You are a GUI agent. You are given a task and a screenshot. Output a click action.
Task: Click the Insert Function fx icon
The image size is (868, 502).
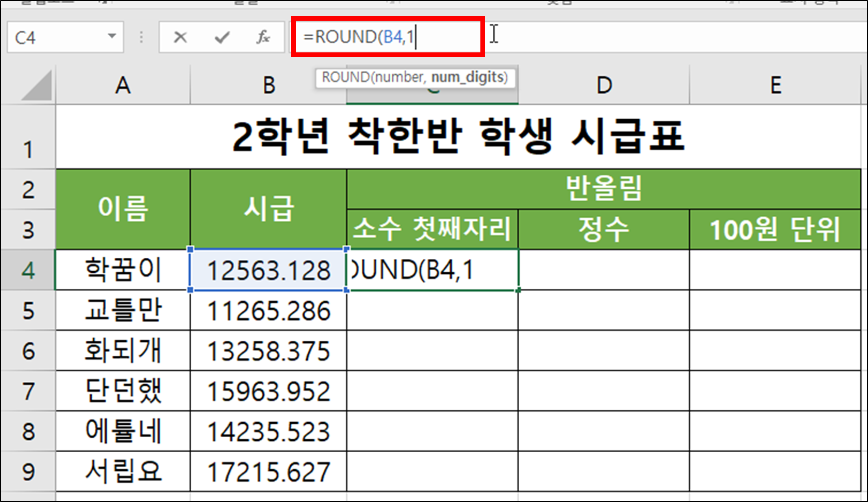(x=263, y=37)
